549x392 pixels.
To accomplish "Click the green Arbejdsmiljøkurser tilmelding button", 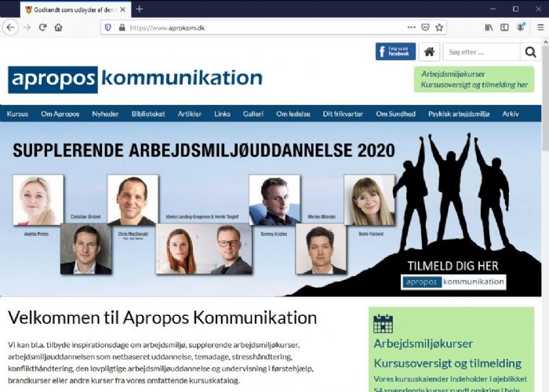I will [474, 79].
